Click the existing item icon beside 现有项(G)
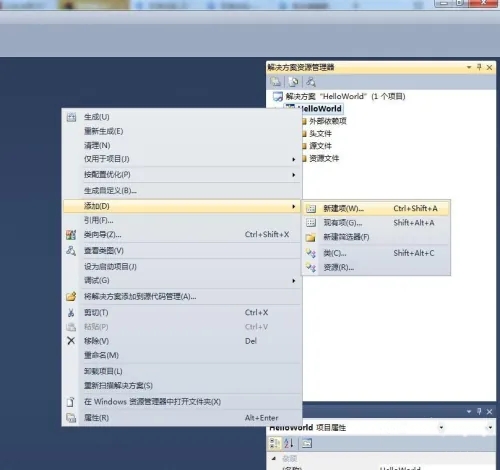The image size is (500, 470). (311, 223)
